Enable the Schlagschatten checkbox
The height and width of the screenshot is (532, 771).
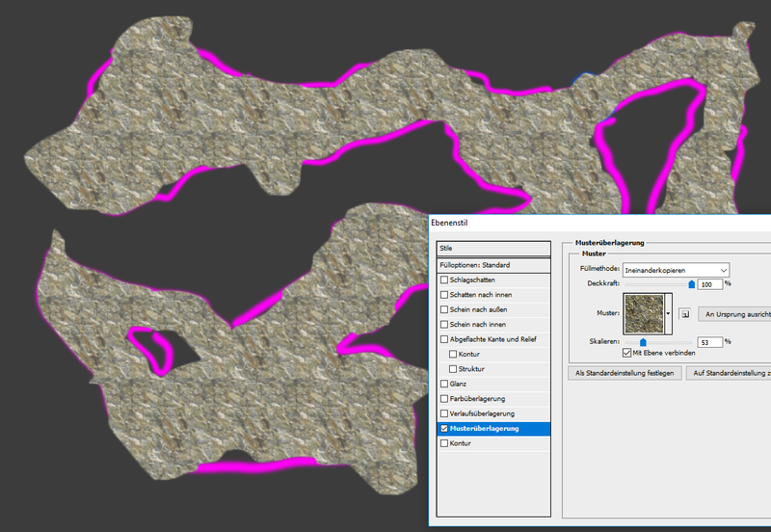444,279
